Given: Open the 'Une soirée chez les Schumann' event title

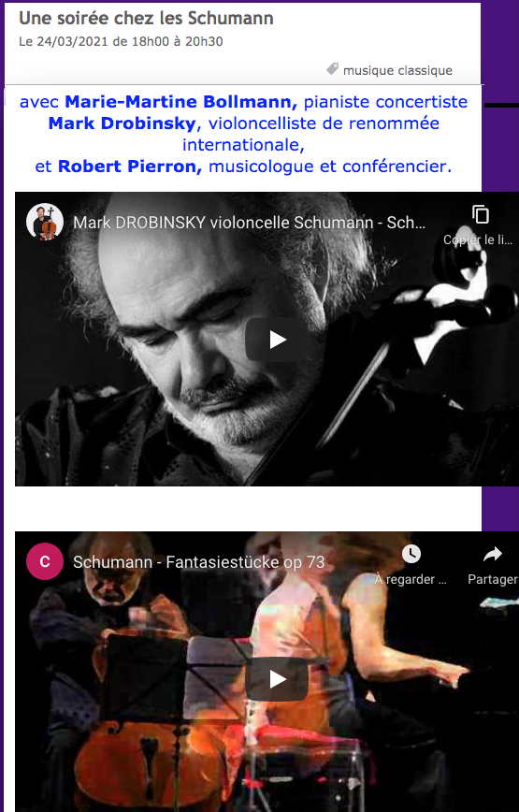Looking at the screenshot, I should [146, 18].
